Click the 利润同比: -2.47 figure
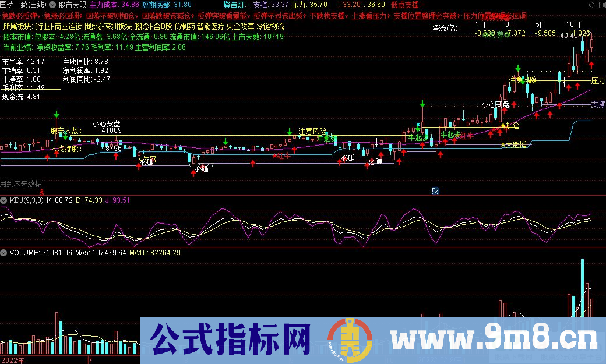Viewport: 606px width, 364px height. [87, 79]
